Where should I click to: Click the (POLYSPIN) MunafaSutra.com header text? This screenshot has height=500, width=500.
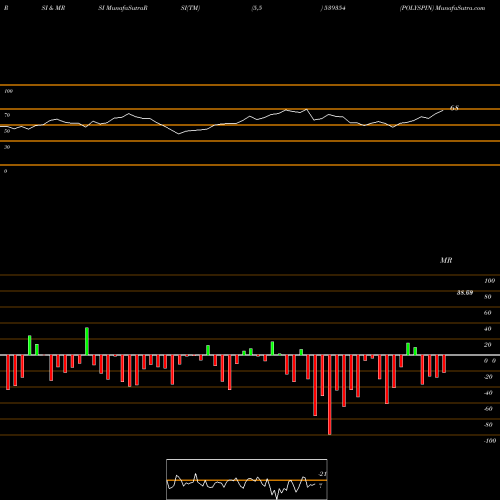pos(442,8)
